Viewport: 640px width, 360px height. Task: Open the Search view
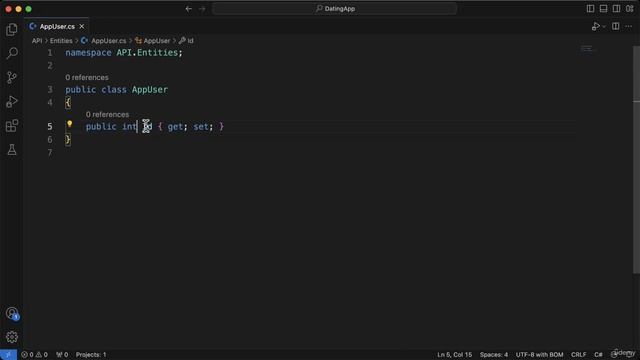click(x=12, y=53)
